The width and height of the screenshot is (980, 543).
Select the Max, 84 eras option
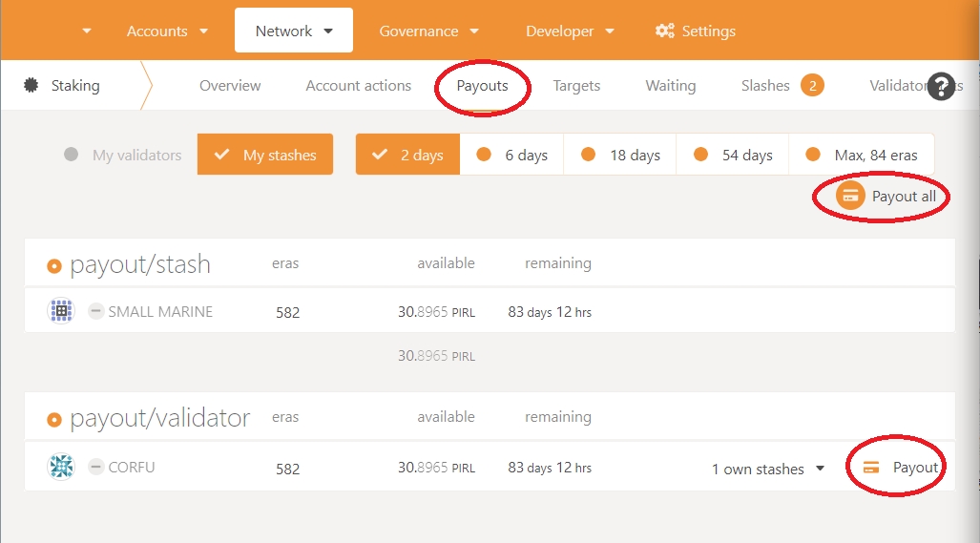[861, 155]
